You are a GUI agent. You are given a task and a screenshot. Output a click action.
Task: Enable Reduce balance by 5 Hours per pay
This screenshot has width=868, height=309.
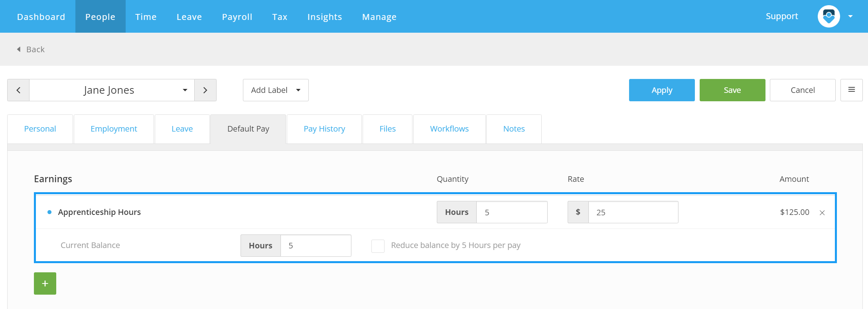pyautogui.click(x=378, y=246)
